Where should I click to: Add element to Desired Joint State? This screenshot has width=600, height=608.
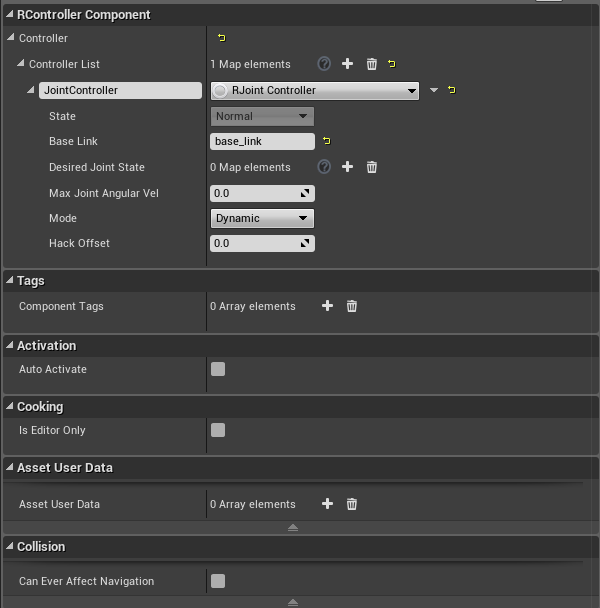click(x=348, y=167)
